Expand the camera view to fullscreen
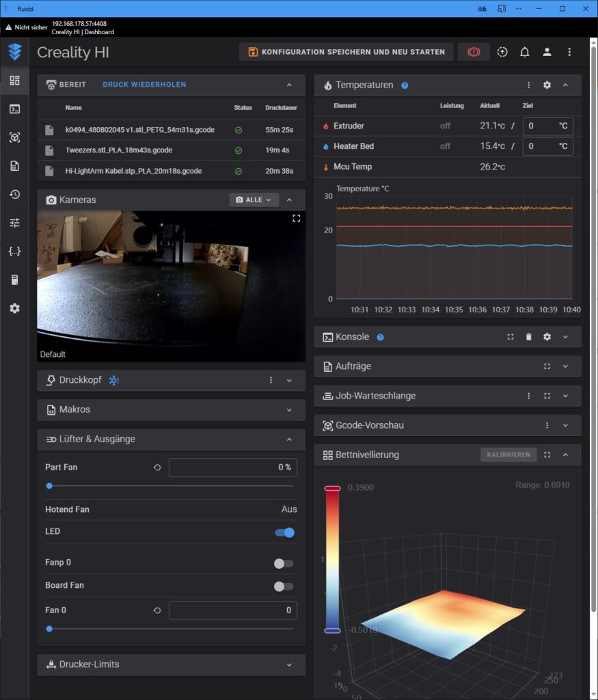598x700 pixels. coord(296,218)
